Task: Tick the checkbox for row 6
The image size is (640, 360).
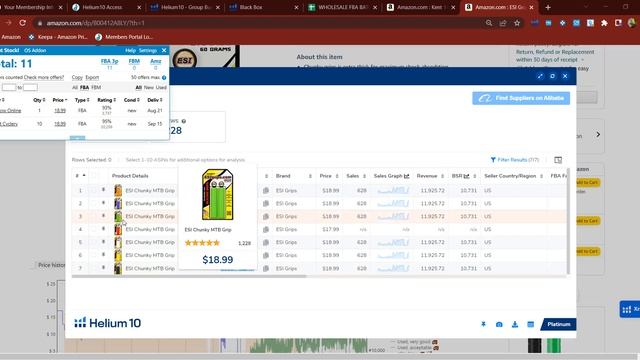Action: pos(93,255)
